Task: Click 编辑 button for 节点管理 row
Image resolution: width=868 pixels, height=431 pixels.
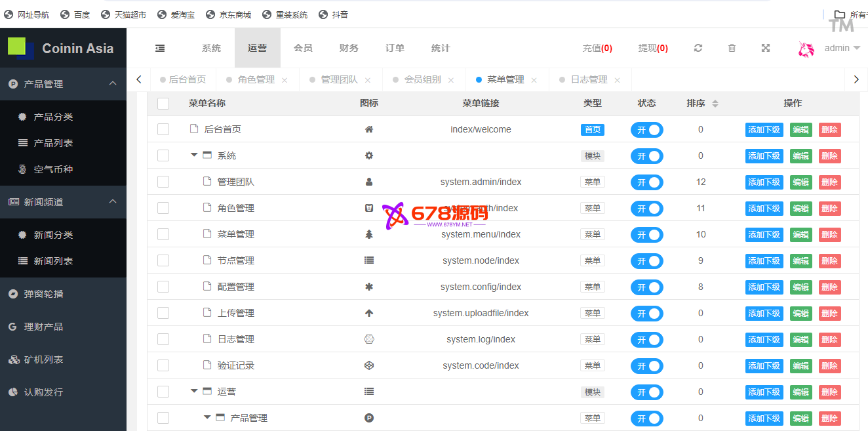Action: pos(800,261)
